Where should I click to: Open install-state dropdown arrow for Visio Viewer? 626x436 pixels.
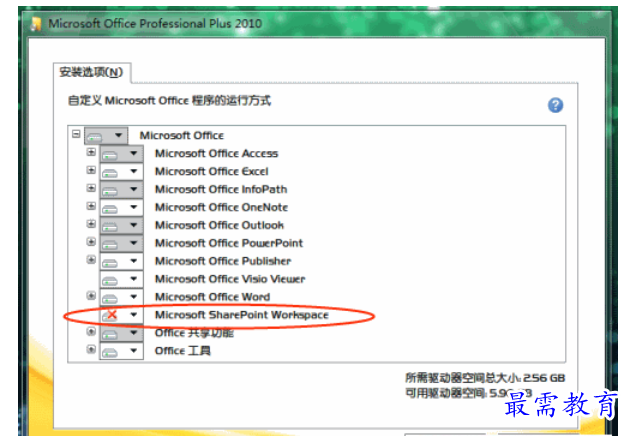(134, 279)
